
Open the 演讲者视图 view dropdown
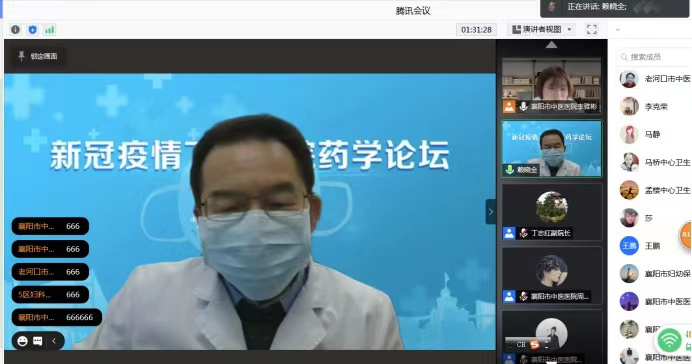click(x=542, y=30)
